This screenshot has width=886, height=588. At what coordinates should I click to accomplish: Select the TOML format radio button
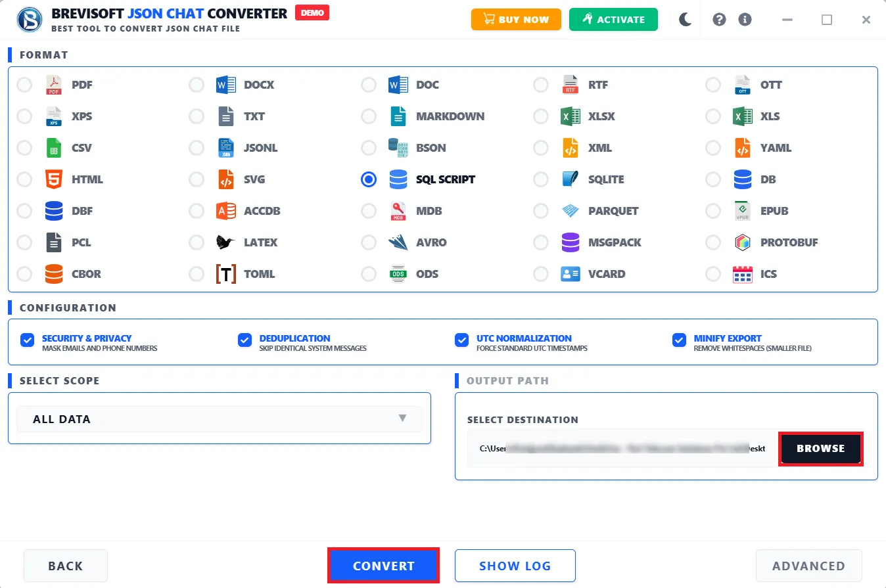tap(197, 274)
